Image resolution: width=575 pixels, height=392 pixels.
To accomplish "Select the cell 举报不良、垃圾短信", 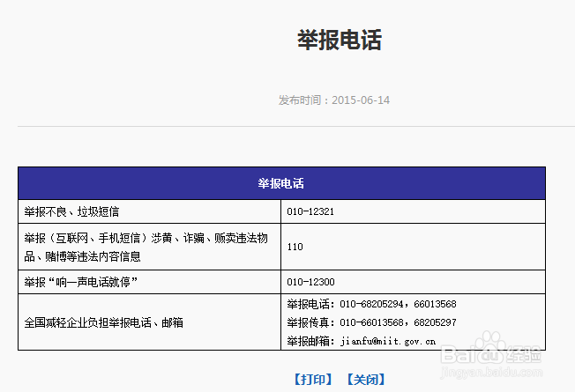I will (x=150, y=211).
